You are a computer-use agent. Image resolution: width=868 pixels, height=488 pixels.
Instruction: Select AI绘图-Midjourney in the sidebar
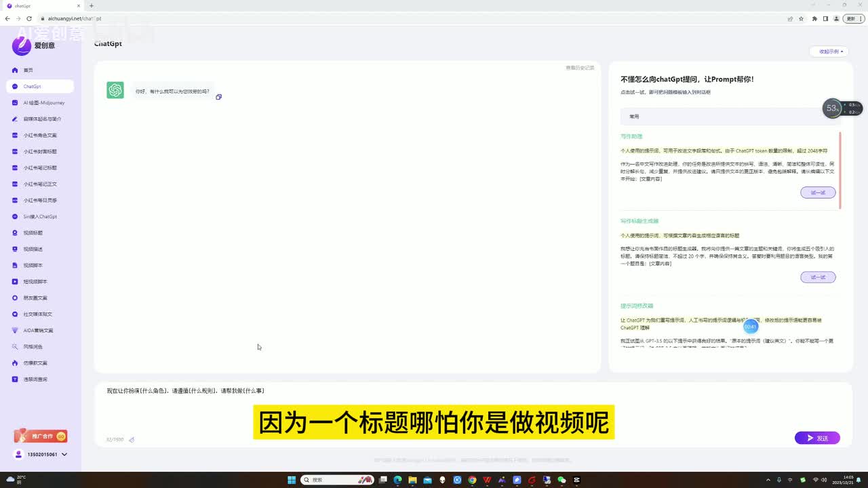43,103
